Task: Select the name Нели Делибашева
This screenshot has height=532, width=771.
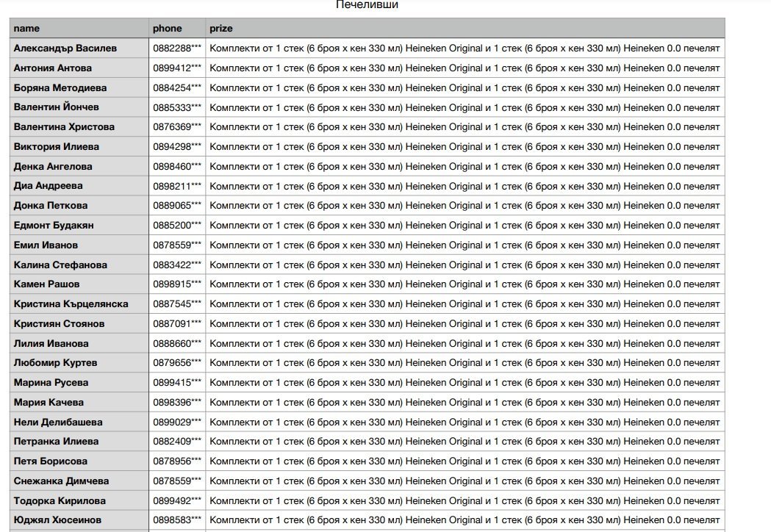Action: 58,423
